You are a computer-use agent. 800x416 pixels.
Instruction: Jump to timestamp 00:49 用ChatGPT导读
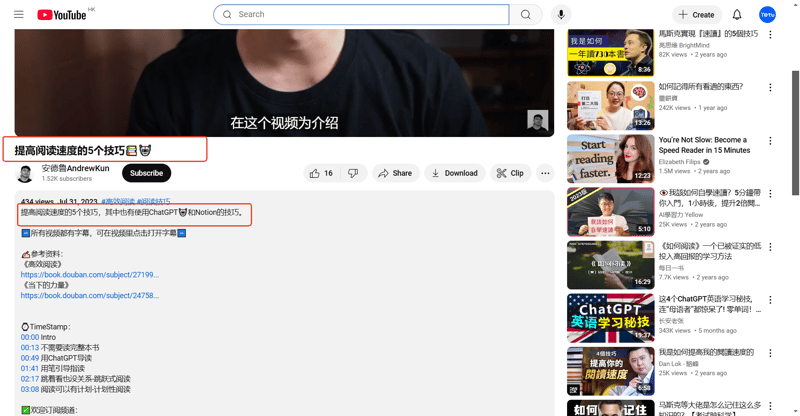30,358
